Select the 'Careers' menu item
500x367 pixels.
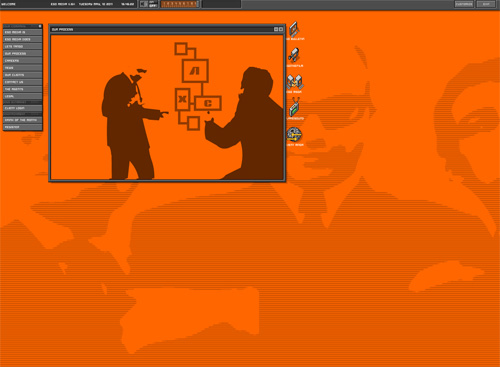[x=23, y=61]
